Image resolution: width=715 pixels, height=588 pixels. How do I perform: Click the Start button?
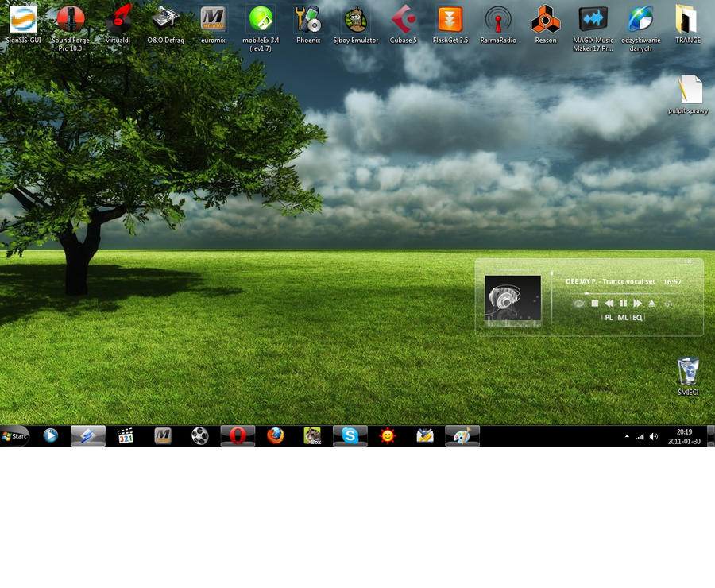[14, 436]
